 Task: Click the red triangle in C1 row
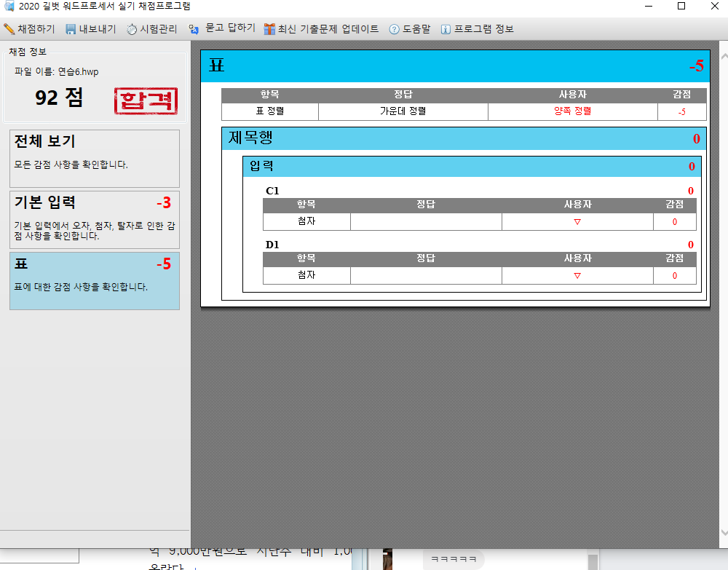coord(577,222)
